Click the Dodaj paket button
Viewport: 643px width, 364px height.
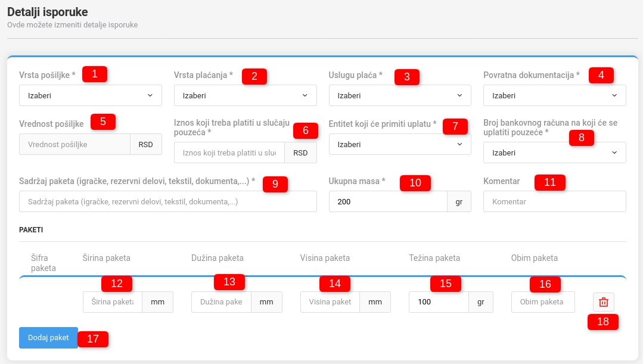coord(48,337)
